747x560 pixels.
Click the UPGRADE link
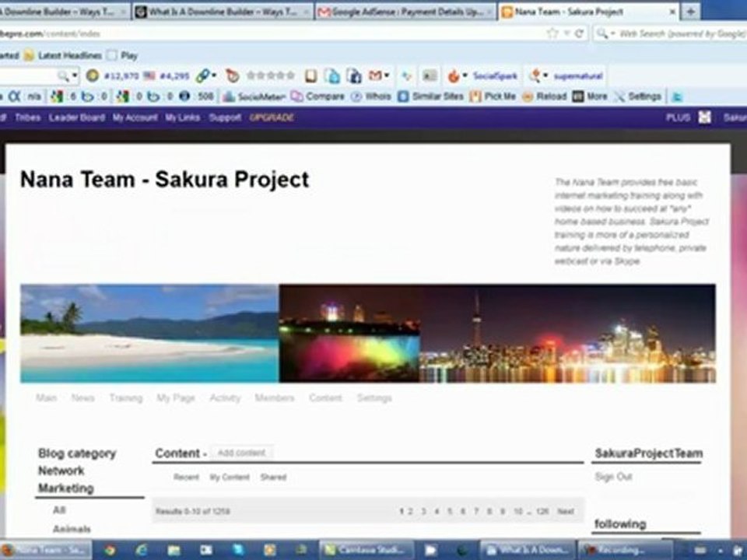point(272,117)
